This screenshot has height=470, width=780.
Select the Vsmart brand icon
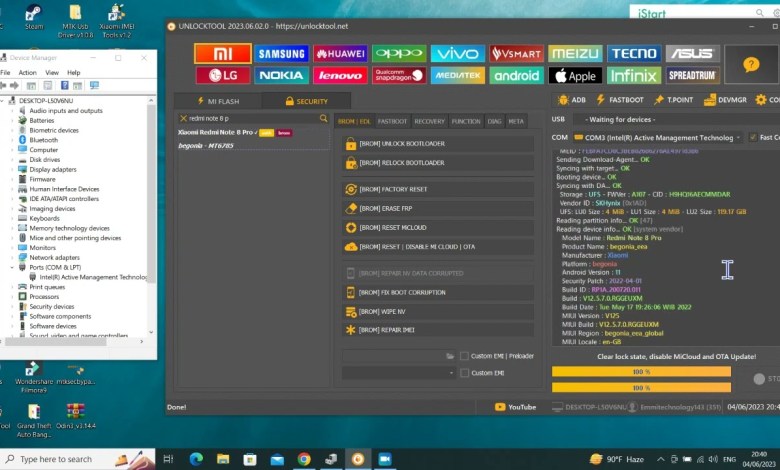[516, 53]
